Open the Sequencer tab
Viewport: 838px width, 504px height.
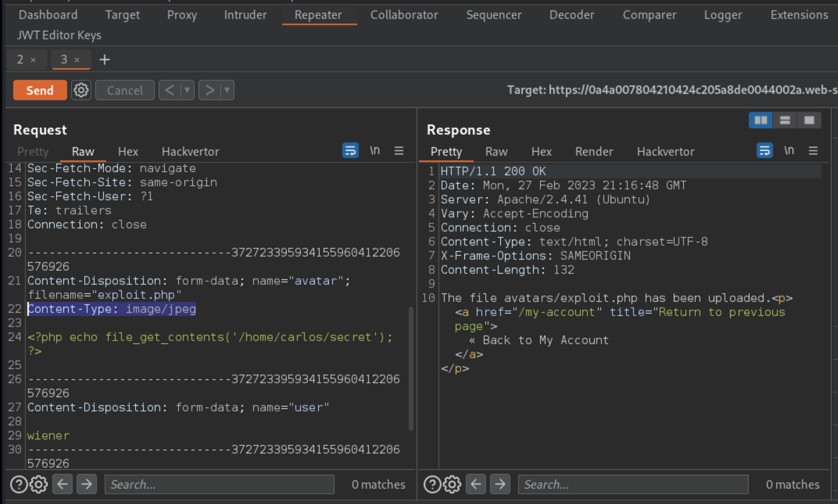pos(494,15)
